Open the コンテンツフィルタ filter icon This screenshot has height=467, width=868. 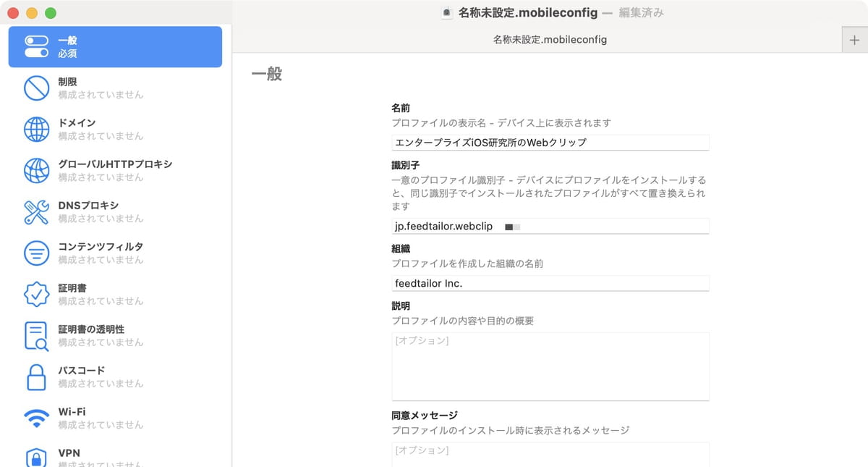coord(36,253)
